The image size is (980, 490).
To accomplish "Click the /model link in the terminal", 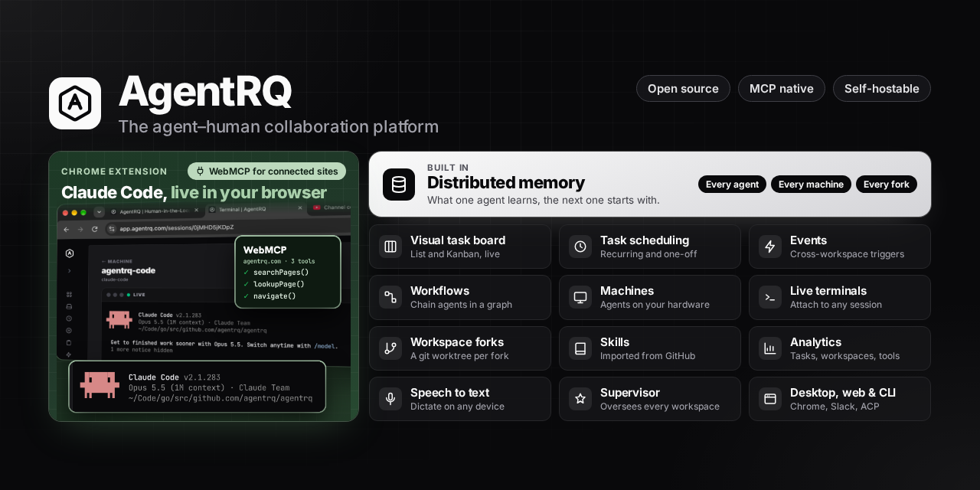I will (325, 345).
